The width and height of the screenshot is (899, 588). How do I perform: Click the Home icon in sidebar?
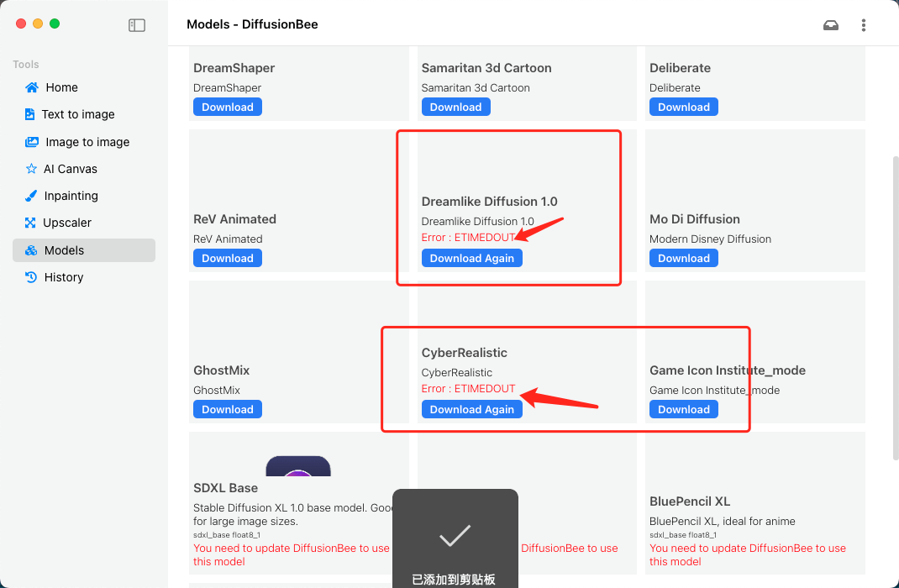pyautogui.click(x=32, y=87)
